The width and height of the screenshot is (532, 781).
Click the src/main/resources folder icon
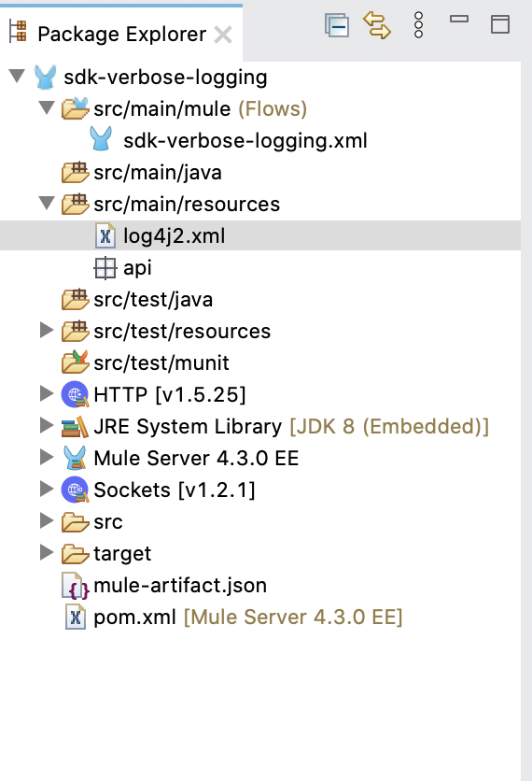pyautogui.click(x=76, y=205)
